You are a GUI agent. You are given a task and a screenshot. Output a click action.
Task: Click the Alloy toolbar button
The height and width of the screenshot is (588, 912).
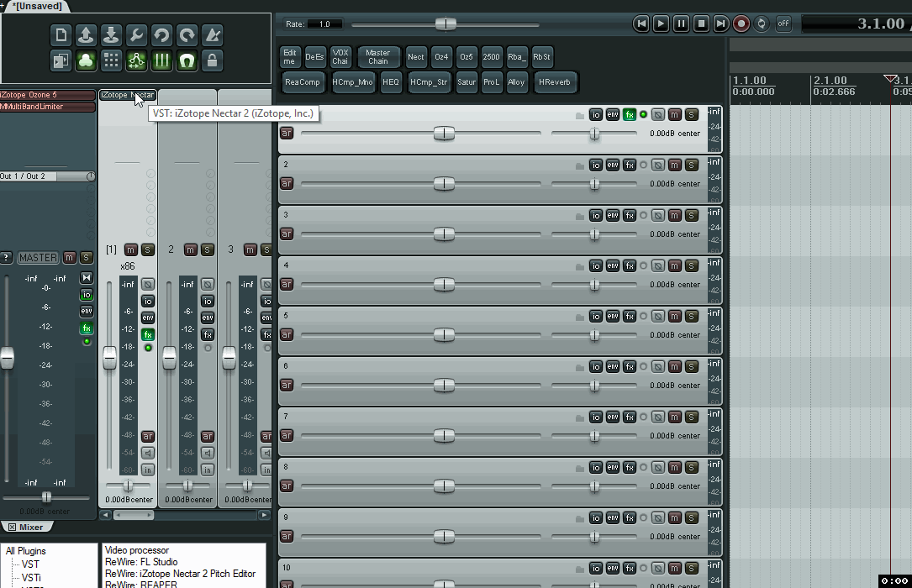(x=516, y=82)
